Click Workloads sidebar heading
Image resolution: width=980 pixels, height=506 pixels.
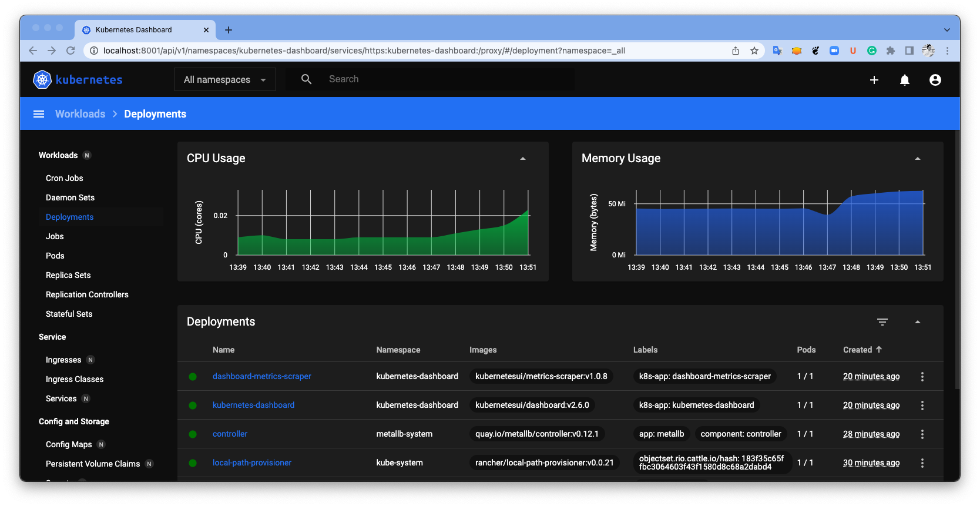pyautogui.click(x=58, y=155)
